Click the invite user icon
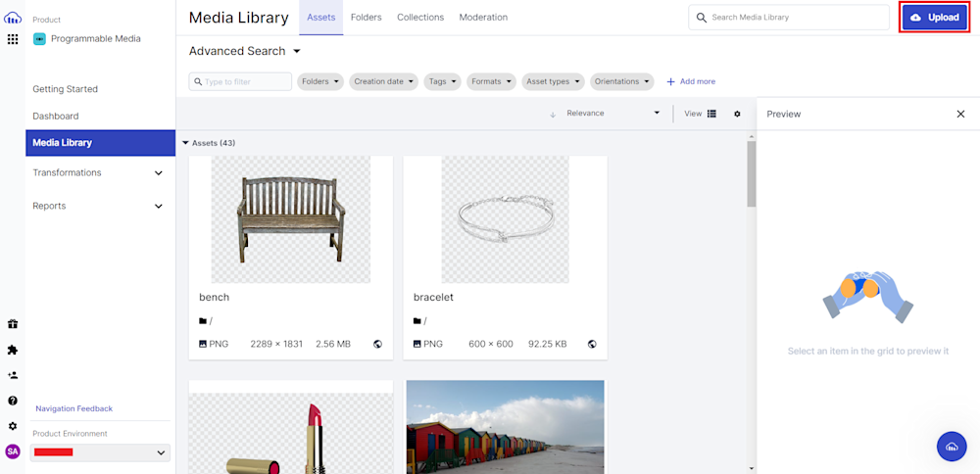This screenshot has height=474, width=980. (x=13, y=375)
